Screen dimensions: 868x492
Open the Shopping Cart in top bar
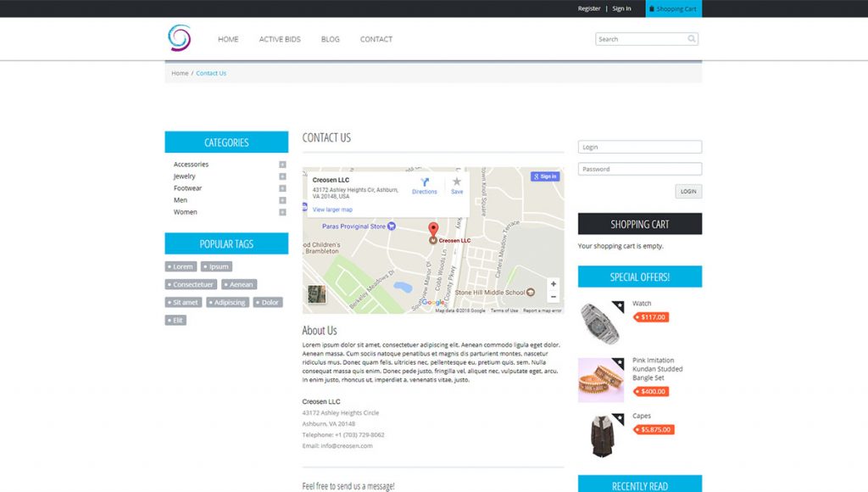673,8
